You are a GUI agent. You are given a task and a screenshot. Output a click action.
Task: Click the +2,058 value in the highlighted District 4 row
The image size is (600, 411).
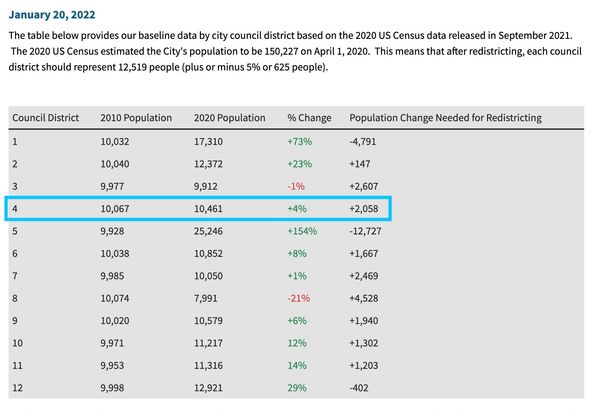pos(365,209)
